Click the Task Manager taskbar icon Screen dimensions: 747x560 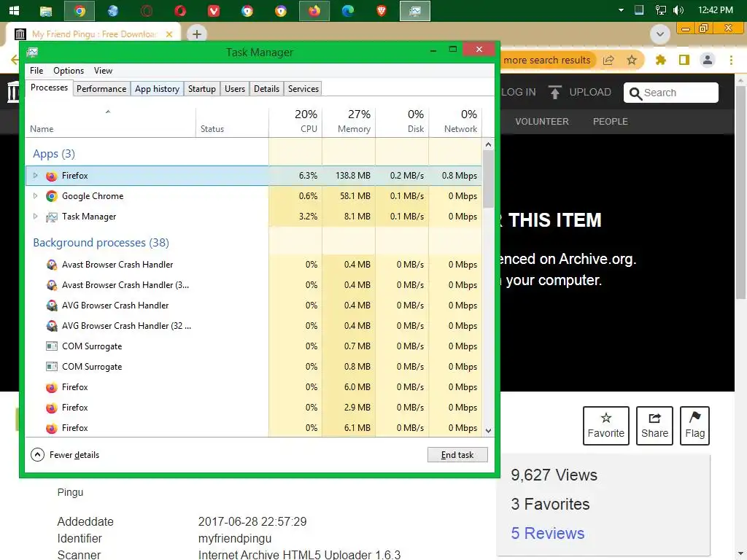[x=415, y=11]
